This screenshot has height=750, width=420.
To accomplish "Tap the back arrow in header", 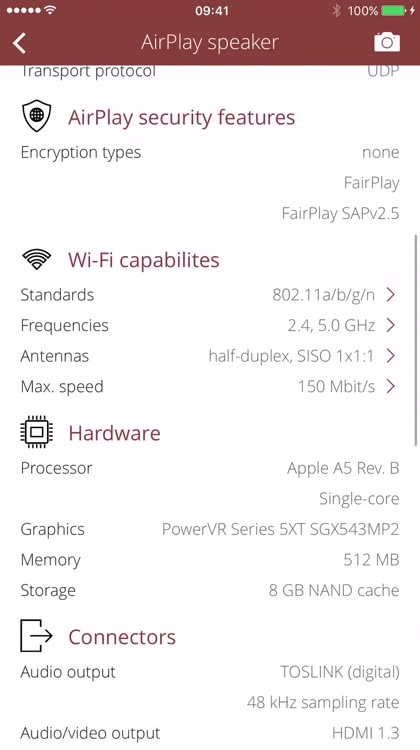I will (x=20, y=43).
